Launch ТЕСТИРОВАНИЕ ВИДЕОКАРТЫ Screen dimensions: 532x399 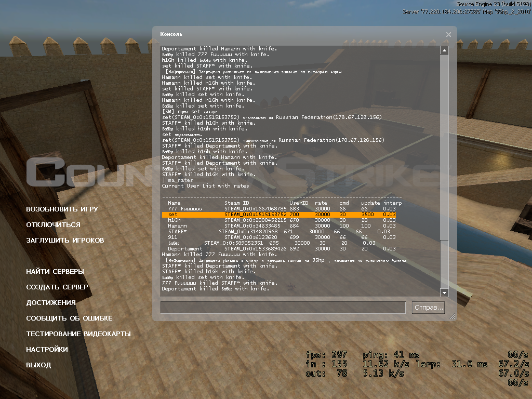coord(78,334)
